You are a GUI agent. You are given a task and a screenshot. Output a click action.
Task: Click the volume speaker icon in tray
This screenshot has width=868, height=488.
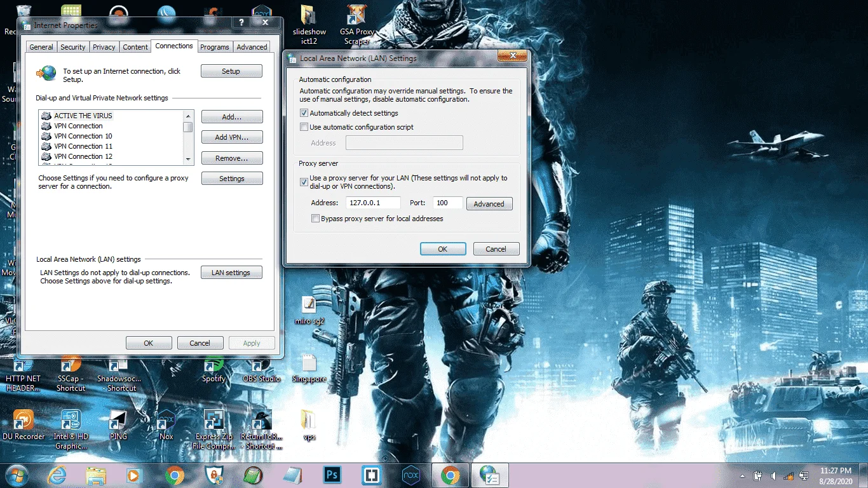[x=773, y=475]
